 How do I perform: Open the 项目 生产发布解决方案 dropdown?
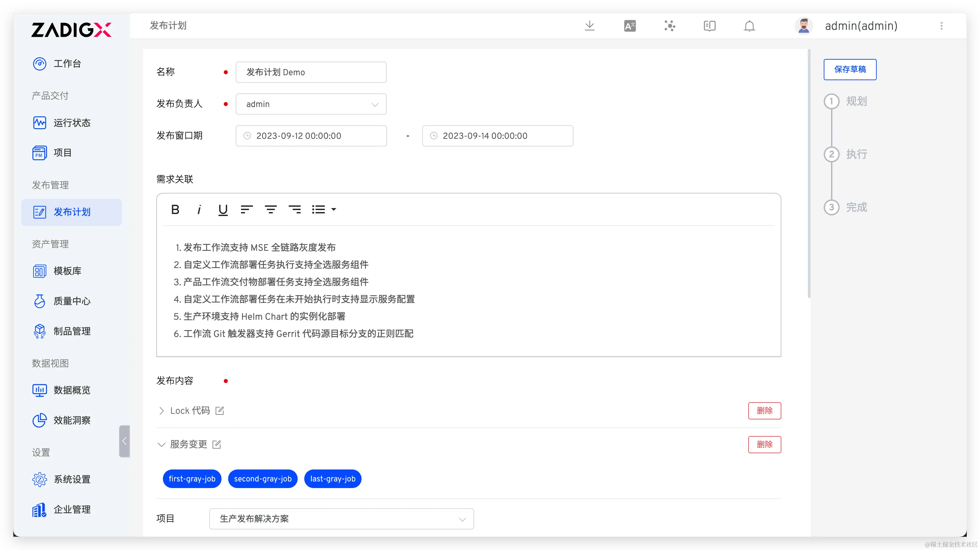point(341,519)
